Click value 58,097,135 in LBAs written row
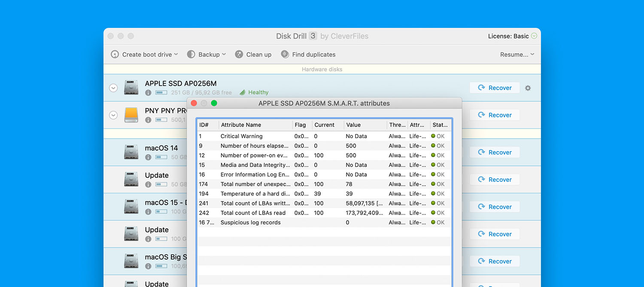Screen dimensions: 644x287 364,203
